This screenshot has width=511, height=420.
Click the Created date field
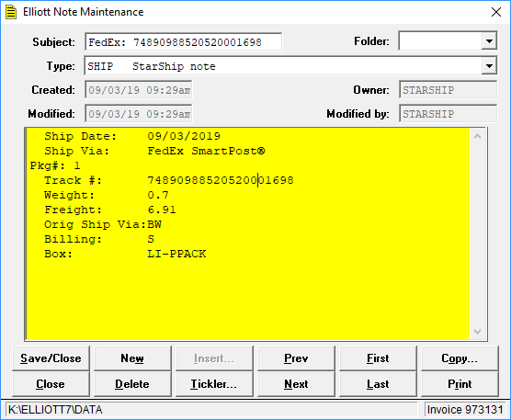tap(139, 90)
